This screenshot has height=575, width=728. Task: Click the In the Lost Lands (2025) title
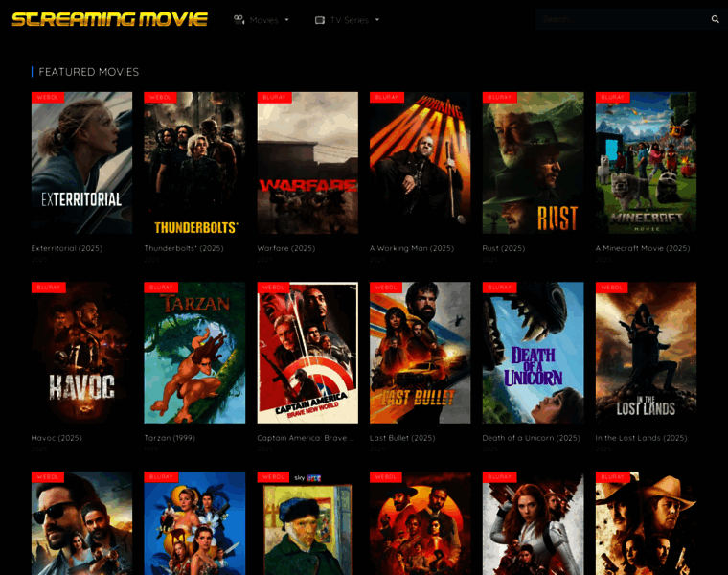point(641,438)
